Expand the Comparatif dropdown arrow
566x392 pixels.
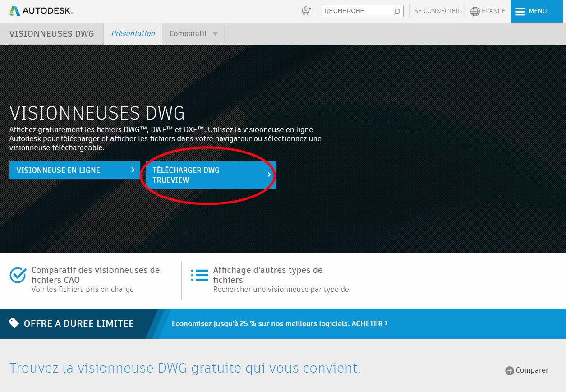tap(215, 34)
